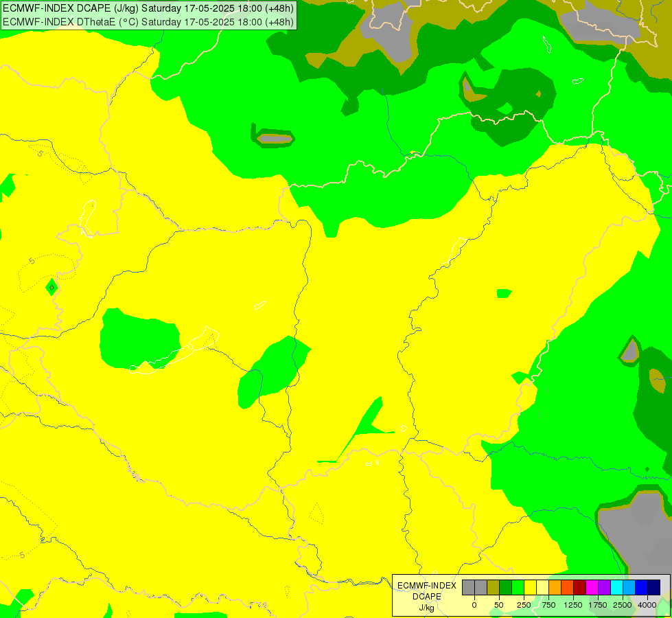Click the medium blue legend swatch
This screenshot has width=672, height=618.
[x=642, y=587]
